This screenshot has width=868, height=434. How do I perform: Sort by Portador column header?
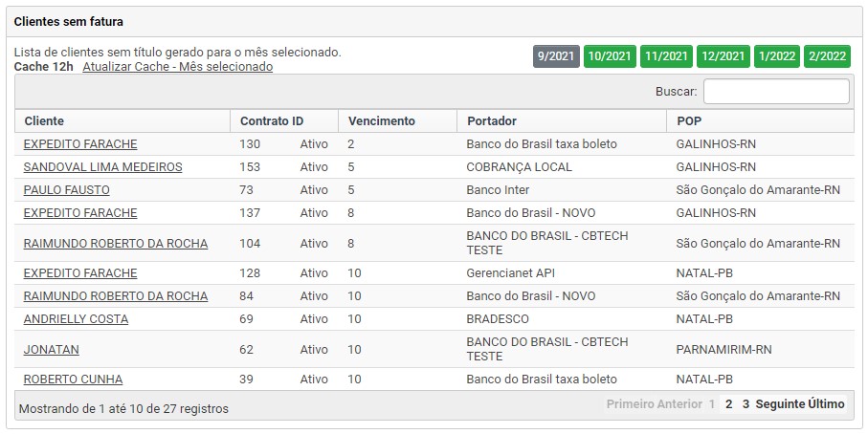(492, 121)
